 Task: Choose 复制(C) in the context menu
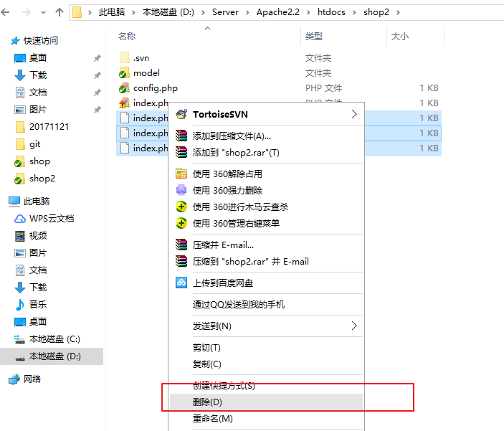(x=207, y=364)
